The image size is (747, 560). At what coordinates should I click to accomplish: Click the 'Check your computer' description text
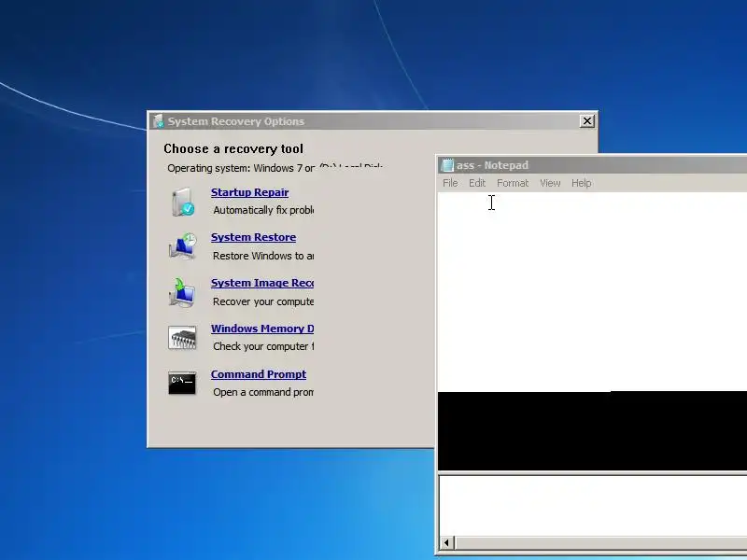point(263,346)
